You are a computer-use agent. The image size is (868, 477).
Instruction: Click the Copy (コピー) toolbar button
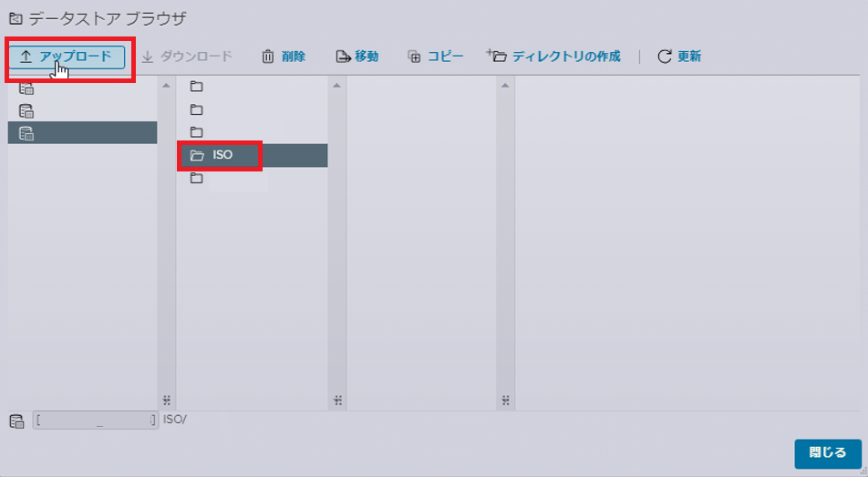(436, 57)
